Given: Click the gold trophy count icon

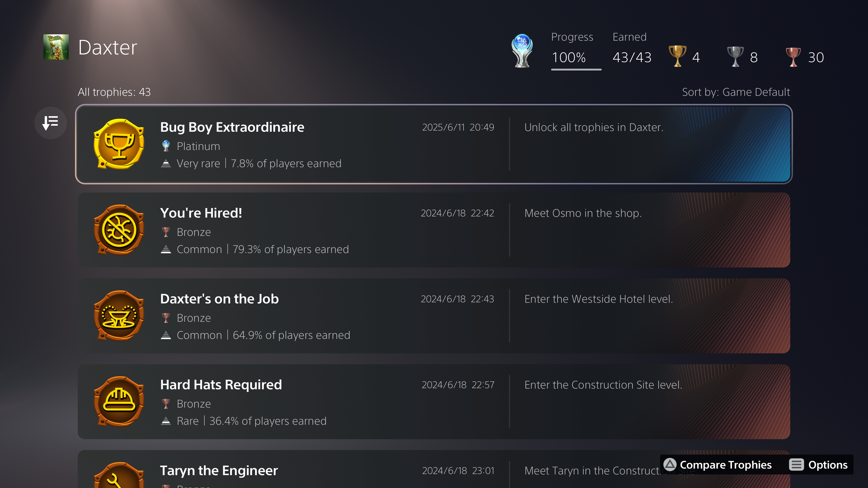Looking at the screenshot, I should coord(677,56).
